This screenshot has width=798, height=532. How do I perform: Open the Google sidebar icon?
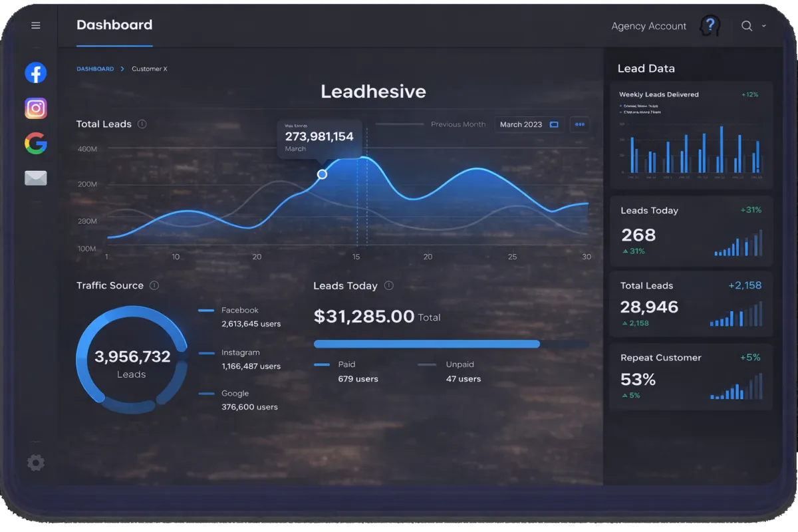(x=36, y=143)
